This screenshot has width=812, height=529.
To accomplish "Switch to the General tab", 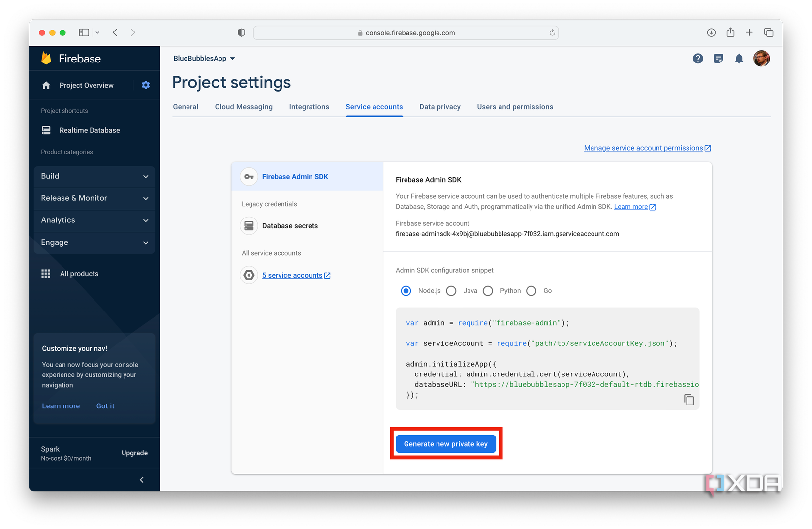I will (x=186, y=107).
